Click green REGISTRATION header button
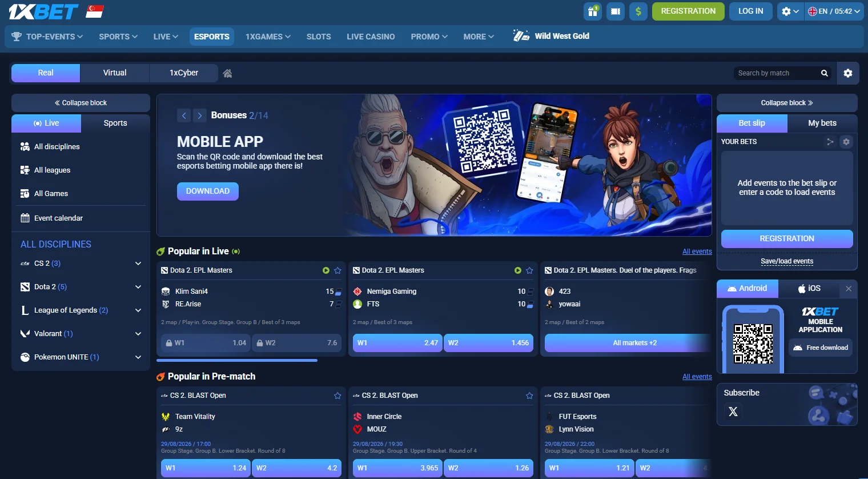The width and height of the screenshot is (868, 479). [688, 11]
